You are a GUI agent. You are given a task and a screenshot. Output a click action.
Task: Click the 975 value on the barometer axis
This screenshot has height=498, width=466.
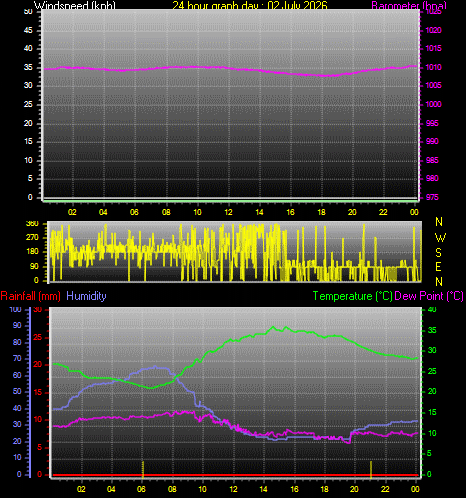[x=432, y=197]
